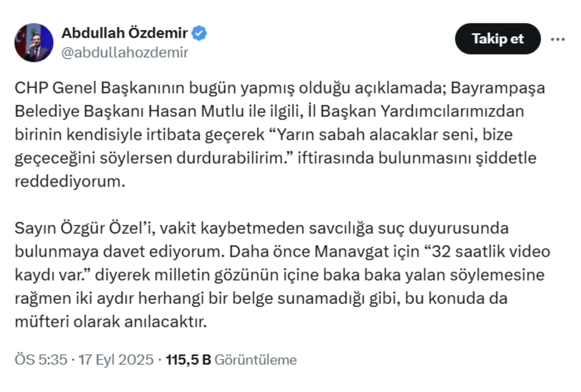The height and width of the screenshot is (392, 581).
Task: Click the word reddediyorum in the tweet
Action: point(70,181)
